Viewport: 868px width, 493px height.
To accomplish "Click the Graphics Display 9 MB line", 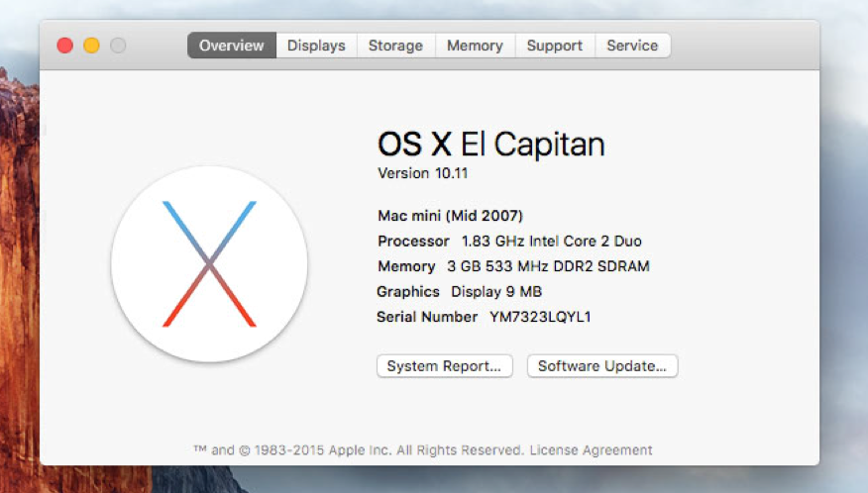I will pyautogui.click(x=459, y=292).
